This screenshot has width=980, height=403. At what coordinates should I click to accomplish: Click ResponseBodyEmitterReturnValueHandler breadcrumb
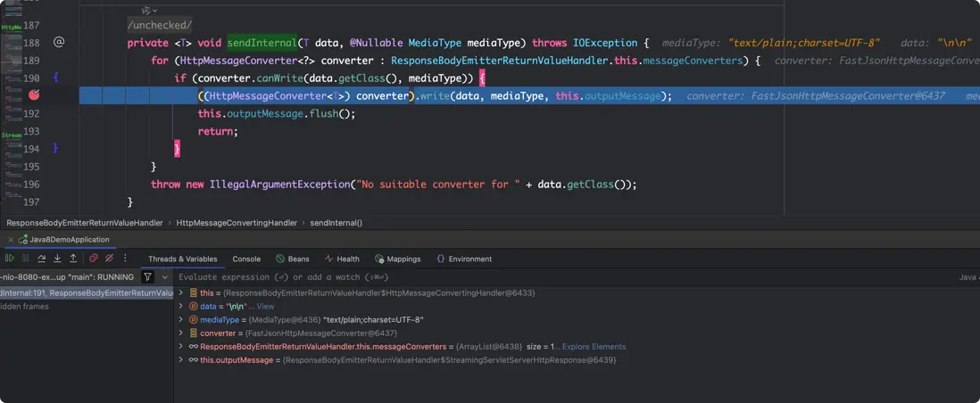(85, 222)
